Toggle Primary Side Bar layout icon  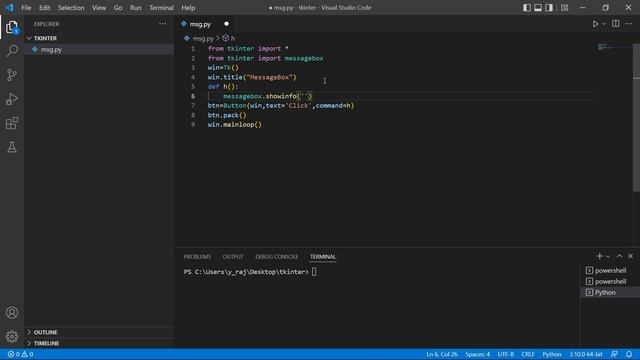point(527,7)
